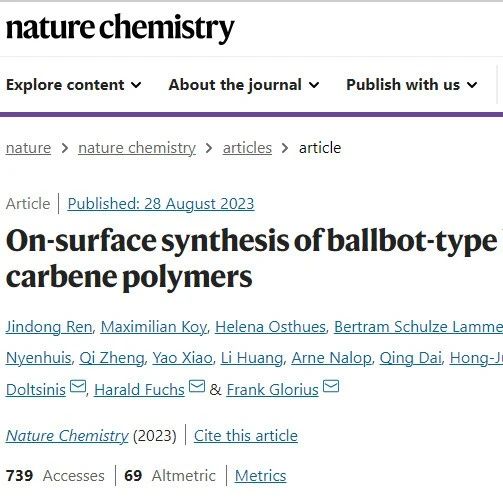The width and height of the screenshot is (503, 503).
Task: Open Frank Glorius author link
Action: click(x=273, y=389)
